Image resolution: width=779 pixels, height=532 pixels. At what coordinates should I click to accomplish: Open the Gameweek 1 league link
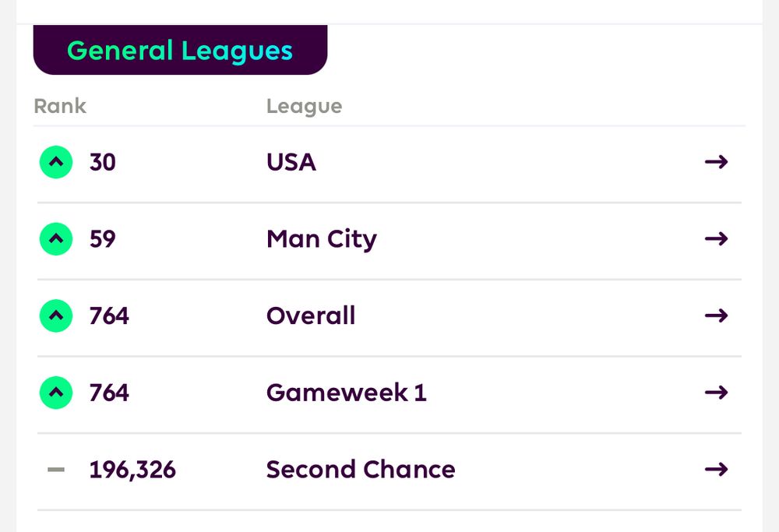click(x=347, y=393)
